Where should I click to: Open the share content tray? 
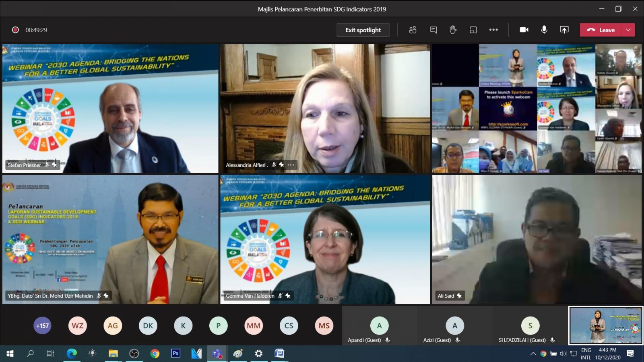click(x=564, y=30)
